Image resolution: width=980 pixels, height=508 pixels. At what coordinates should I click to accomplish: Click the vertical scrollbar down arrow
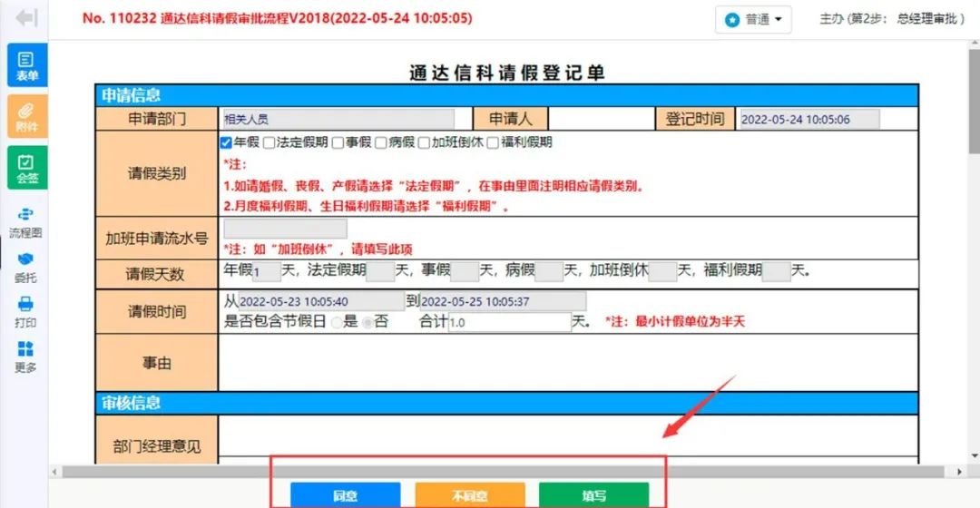coord(975,457)
